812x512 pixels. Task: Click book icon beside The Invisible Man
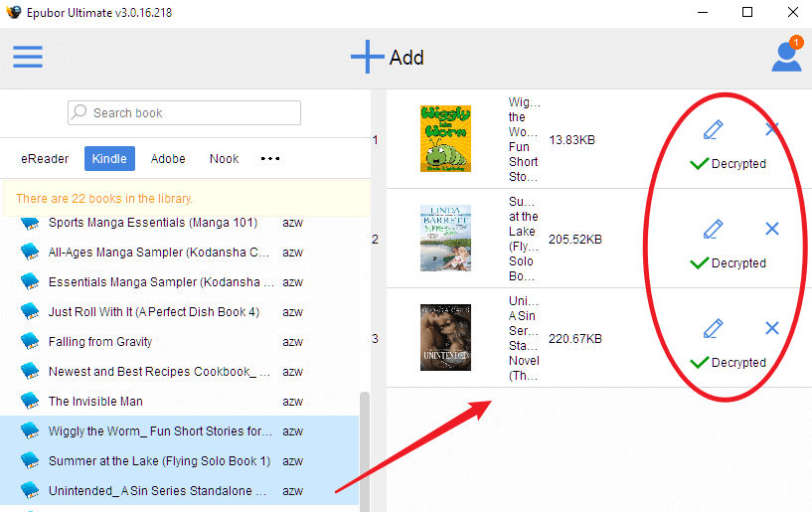pos(30,401)
